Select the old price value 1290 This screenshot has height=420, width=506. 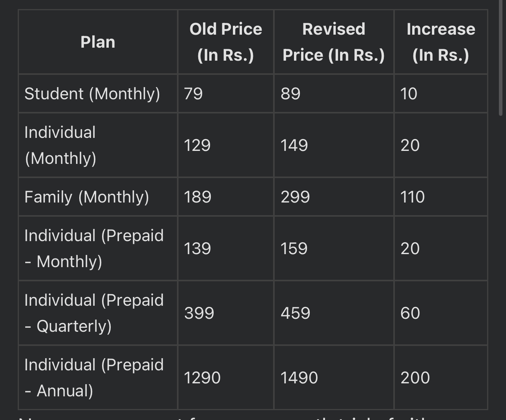point(202,378)
